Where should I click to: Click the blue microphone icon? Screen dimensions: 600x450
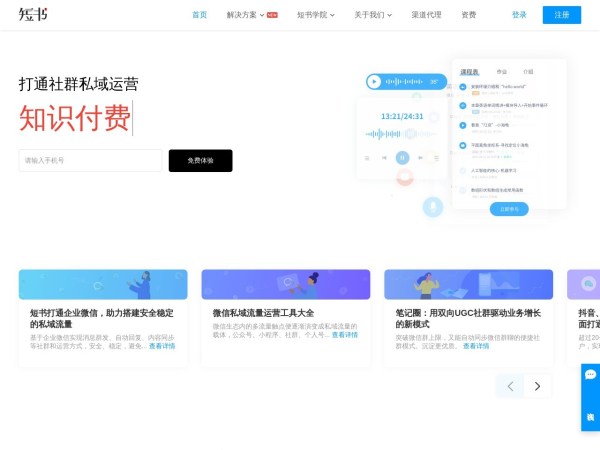(x=432, y=207)
